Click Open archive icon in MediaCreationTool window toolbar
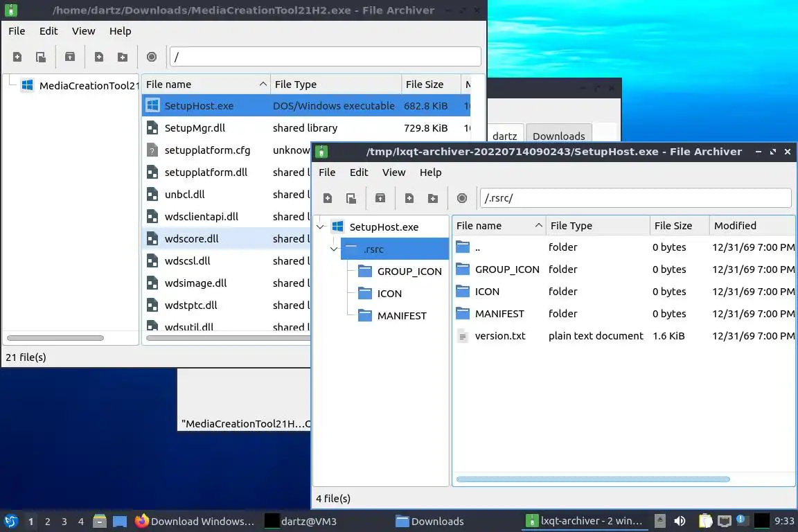 [x=41, y=57]
